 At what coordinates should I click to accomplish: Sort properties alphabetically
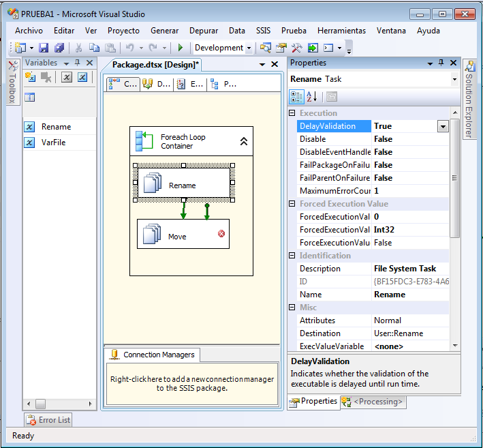pyautogui.click(x=312, y=97)
